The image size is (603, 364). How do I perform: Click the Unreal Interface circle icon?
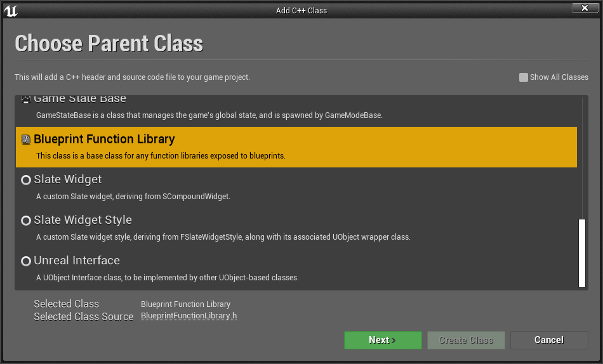26,261
